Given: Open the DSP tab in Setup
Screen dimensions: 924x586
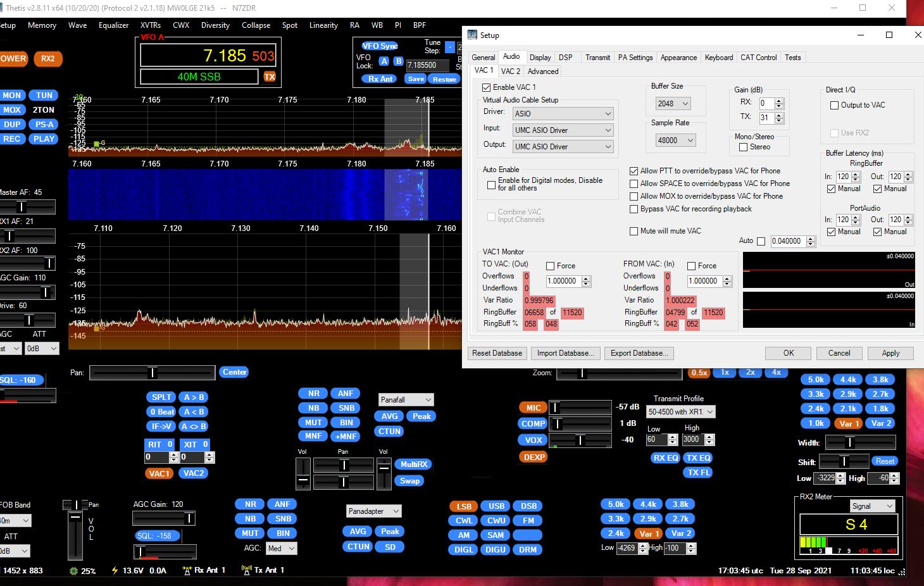Looking at the screenshot, I should coord(566,58).
